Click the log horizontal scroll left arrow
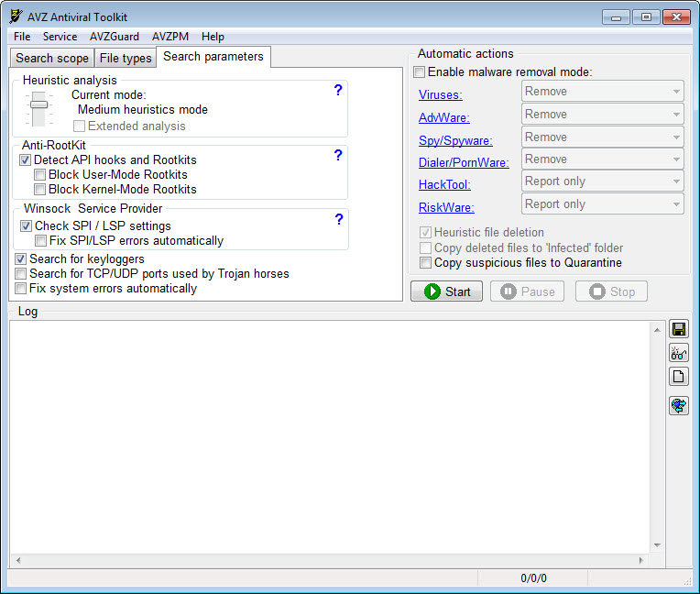This screenshot has width=700, height=594. [x=17, y=560]
